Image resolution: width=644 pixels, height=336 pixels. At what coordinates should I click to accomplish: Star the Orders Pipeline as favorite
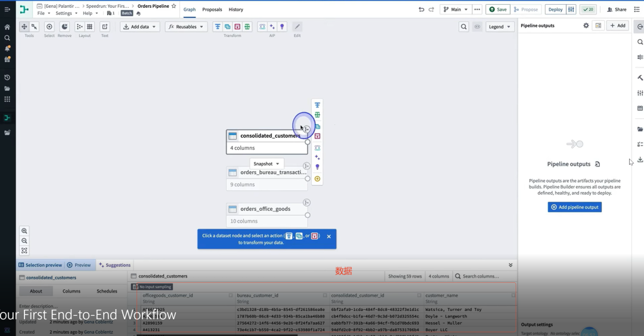(x=174, y=6)
